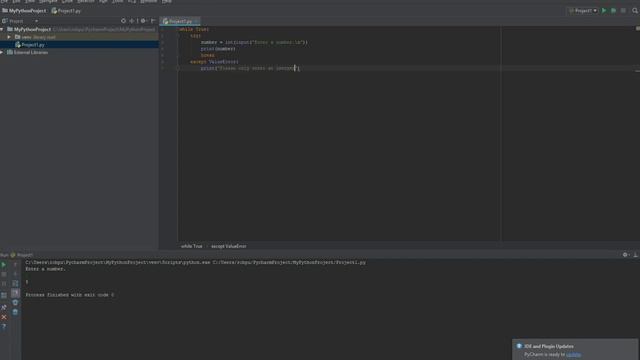This screenshot has height=360, width=640.
Task: Click the python.exe command line in console
Action: (x=196, y=263)
